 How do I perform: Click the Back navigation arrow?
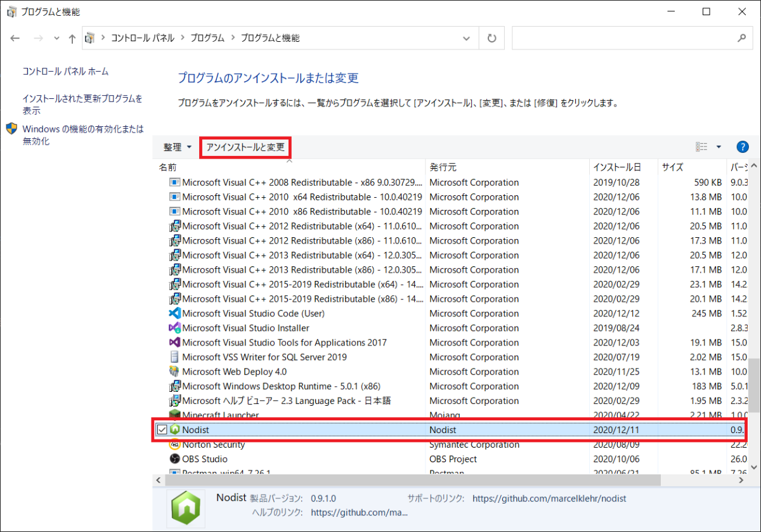[15, 38]
